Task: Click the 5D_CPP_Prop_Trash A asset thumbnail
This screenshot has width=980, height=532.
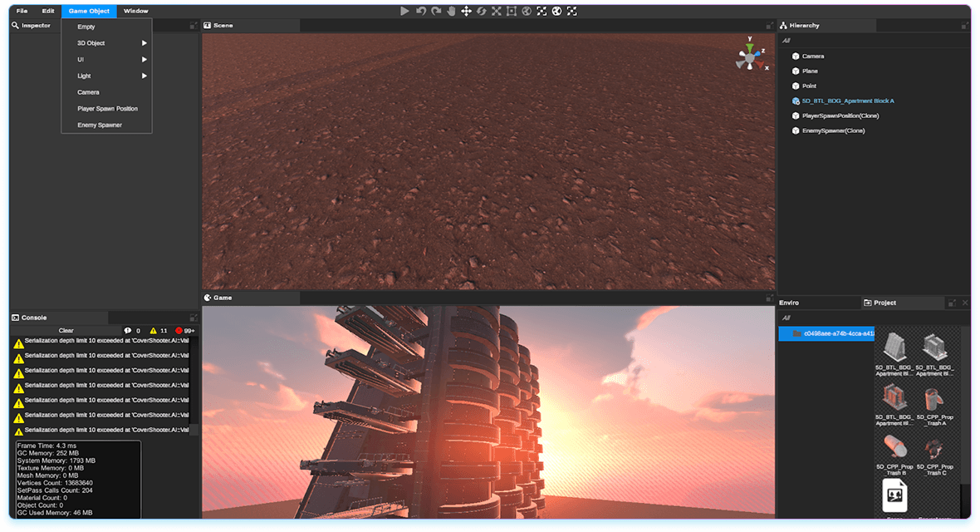Action: [935, 400]
